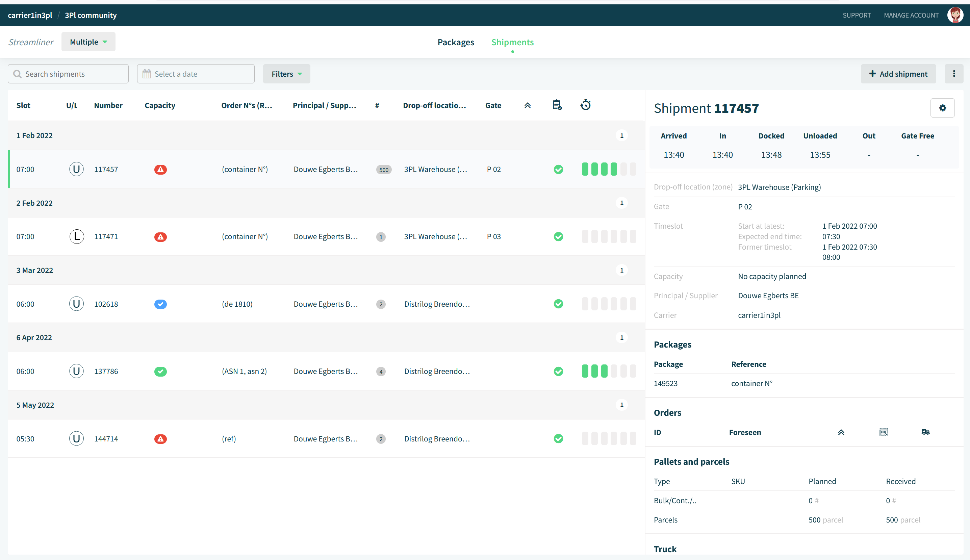Click the clipboard check column header icon

click(x=557, y=105)
